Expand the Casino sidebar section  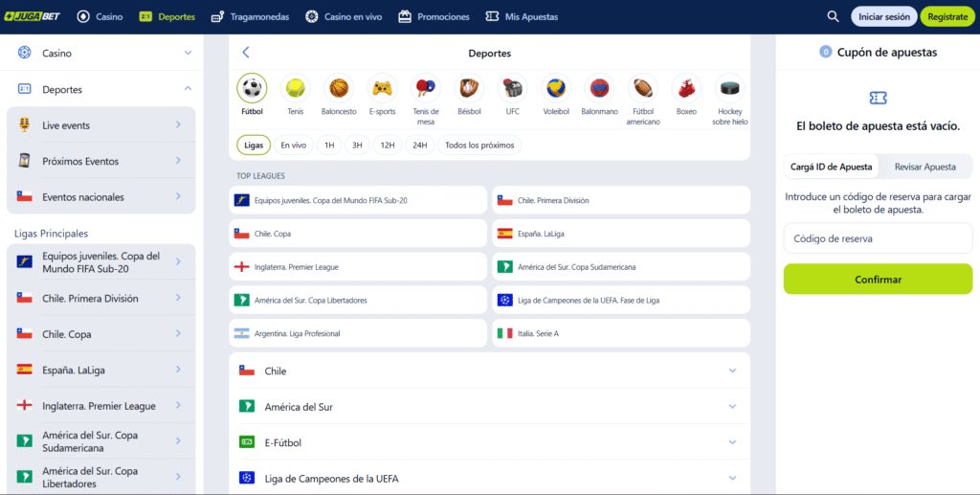point(101,53)
